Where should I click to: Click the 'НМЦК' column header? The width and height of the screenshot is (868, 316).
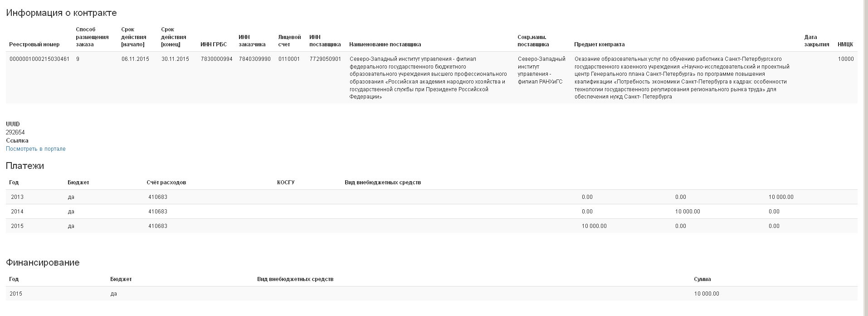tap(845, 44)
